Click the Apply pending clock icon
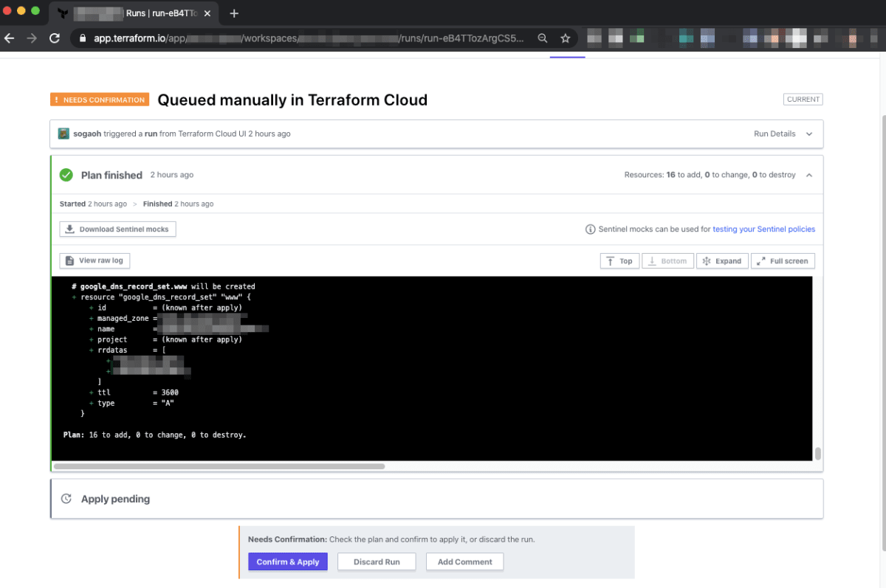The width and height of the screenshot is (886, 588). 66,499
